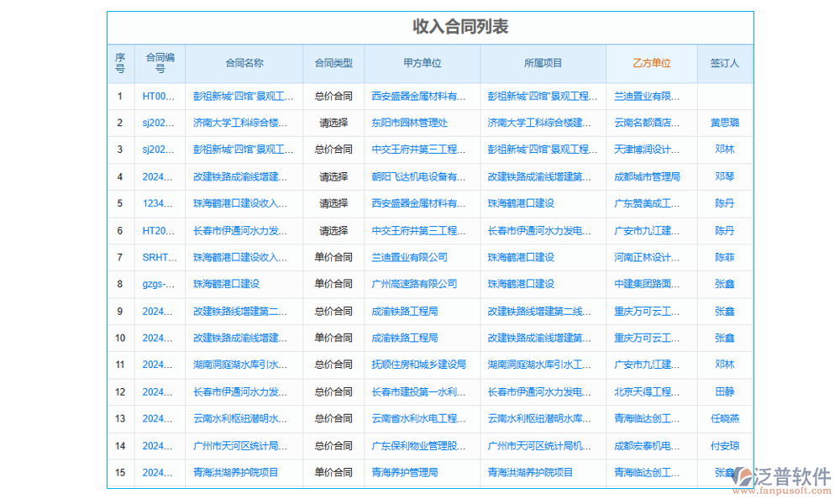Screen dimensions: 840x504
Task: Open contract number starting with 1234
Action: [x=159, y=203]
